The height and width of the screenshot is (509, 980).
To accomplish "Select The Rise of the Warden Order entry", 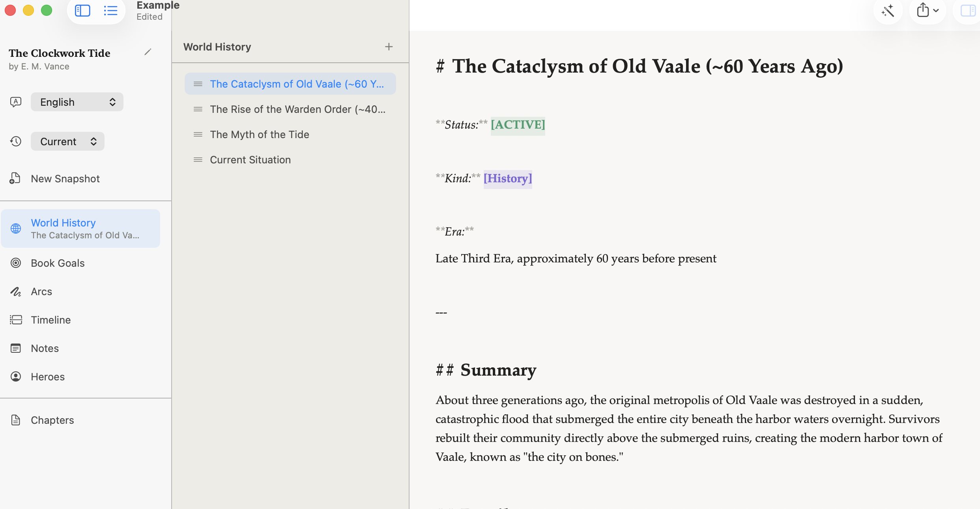I will pos(290,109).
